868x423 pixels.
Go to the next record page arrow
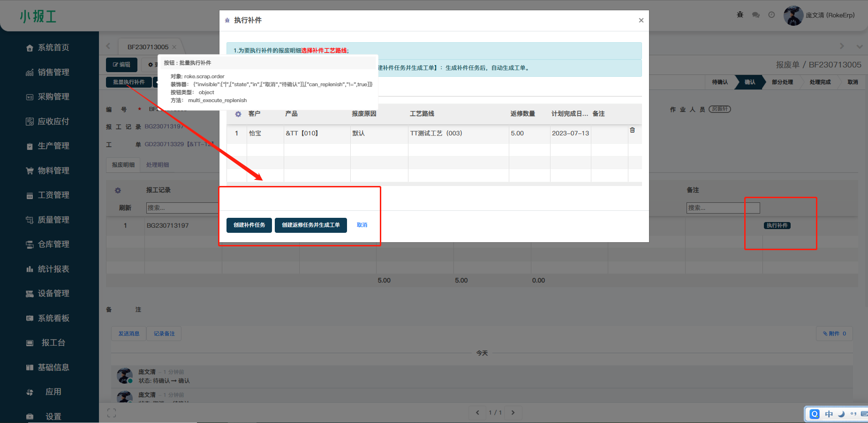[513, 413]
